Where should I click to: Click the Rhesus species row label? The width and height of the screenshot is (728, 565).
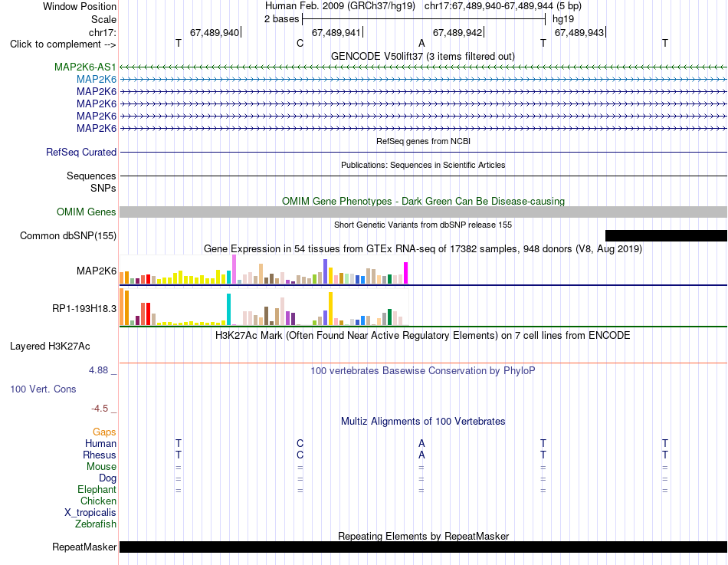100,455
